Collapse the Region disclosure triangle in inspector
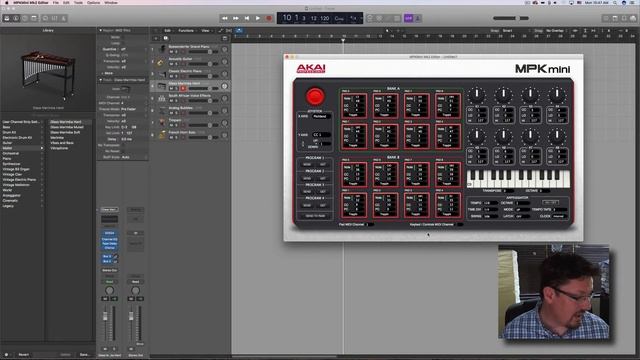Image resolution: width=640 pixels, height=360 pixels. point(100,30)
